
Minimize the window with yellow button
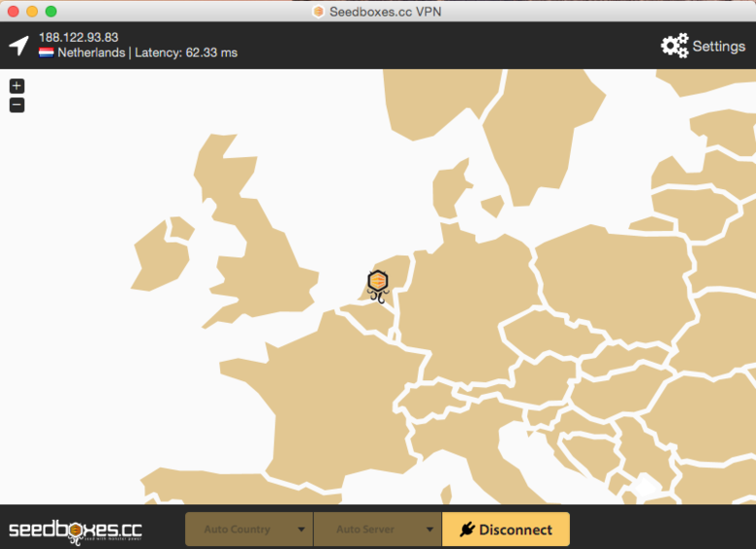tap(32, 11)
